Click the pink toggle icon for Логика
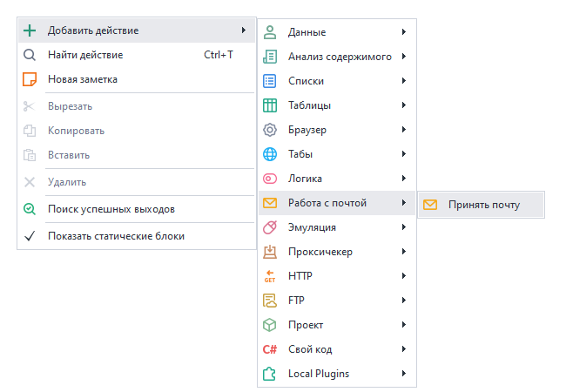Viewport: 566px width, 392px height. pos(270,179)
